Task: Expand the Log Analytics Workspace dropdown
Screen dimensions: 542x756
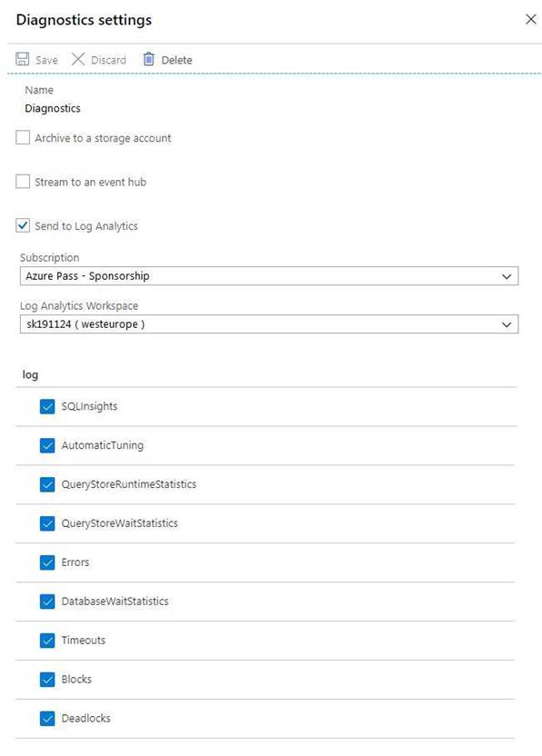Action: point(269,324)
